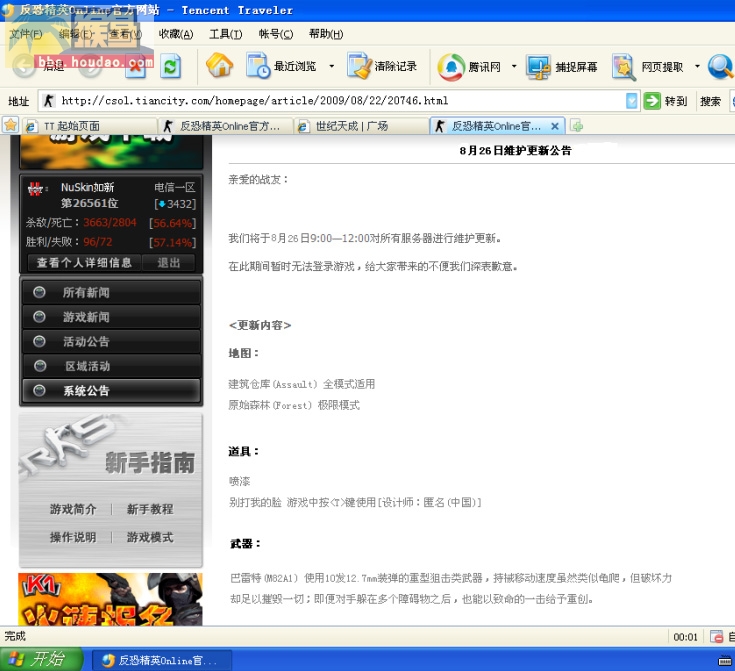The image size is (735, 671).
Task: Click the 反恐精英Online taskbar item
Action: pos(161,660)
